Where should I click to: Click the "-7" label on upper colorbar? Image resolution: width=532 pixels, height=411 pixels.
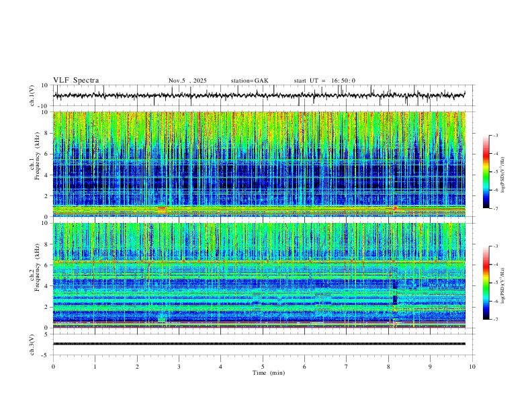point(496,209)
